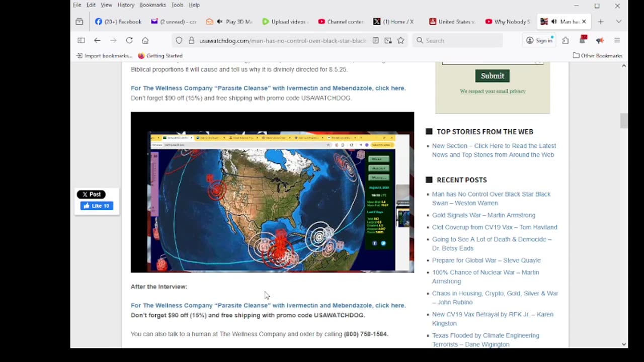
Task: Open the tracking protection shield icon
Action: pos(179,41)
